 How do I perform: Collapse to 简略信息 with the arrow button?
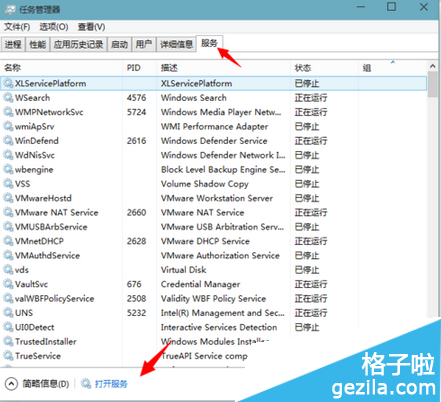point(11,384)
